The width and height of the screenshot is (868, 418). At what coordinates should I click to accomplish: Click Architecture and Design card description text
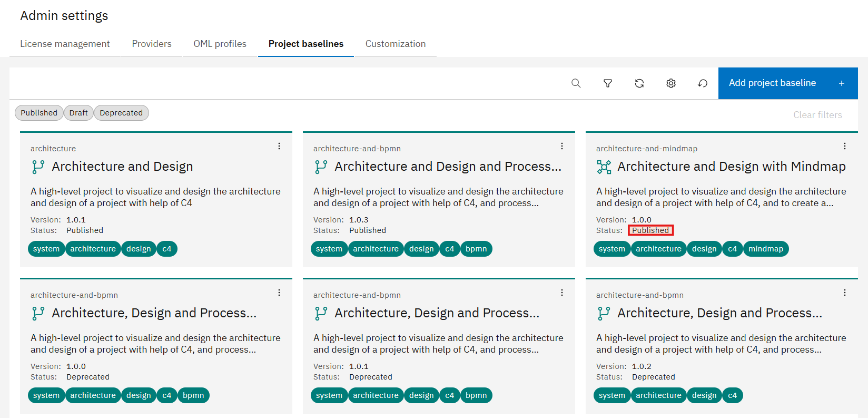(155, 197)
